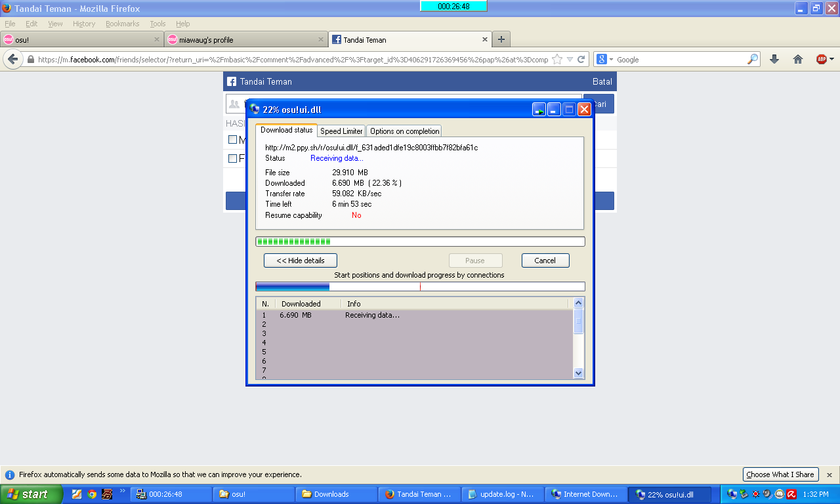Click the Choose What I Share button

780,474
